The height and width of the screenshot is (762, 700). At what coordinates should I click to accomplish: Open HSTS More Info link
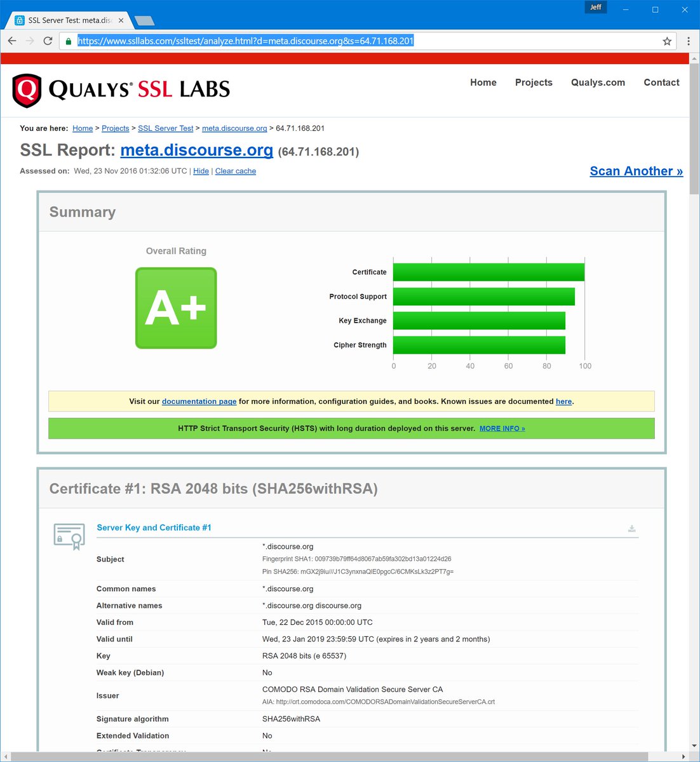(502, 429)
